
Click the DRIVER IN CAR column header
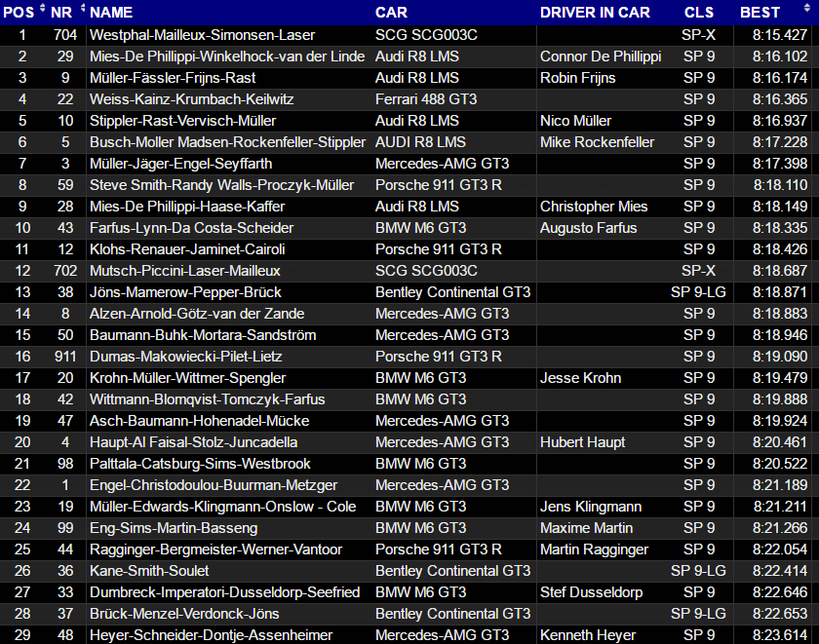[595, 13]
